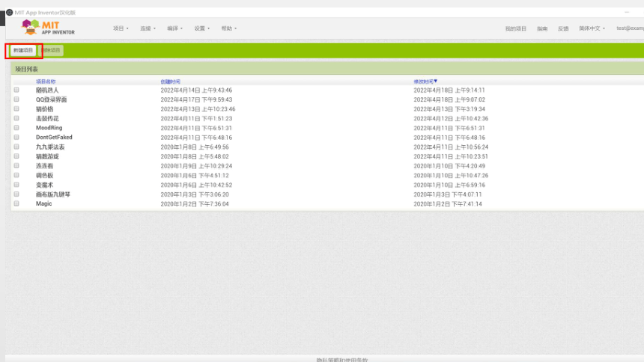This screenshot has height=362, width=644.
Task: Click the MIT App Inventor汉化版 window title
Action: click(x=45, y=13)
